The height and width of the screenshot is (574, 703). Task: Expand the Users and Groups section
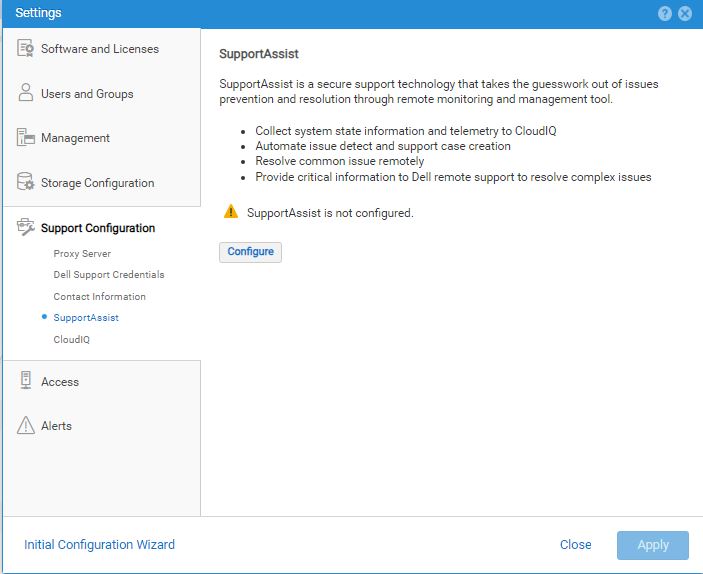87,94
